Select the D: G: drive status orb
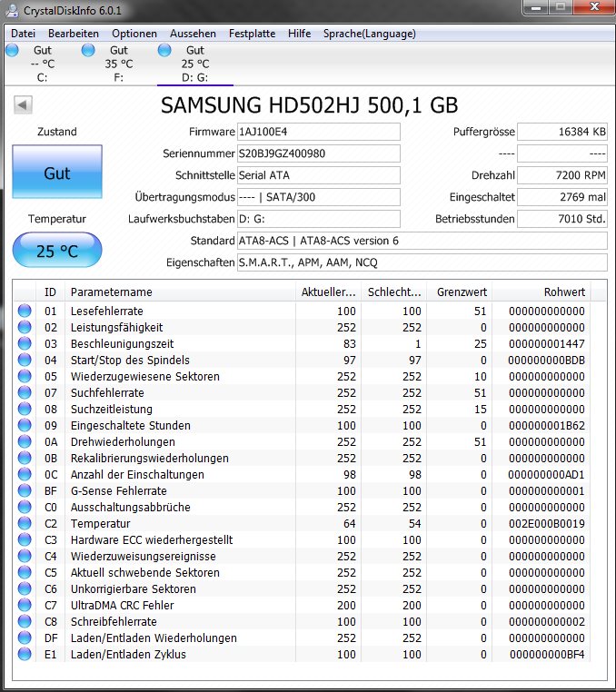Screen dimensions: 616x692 164,50
